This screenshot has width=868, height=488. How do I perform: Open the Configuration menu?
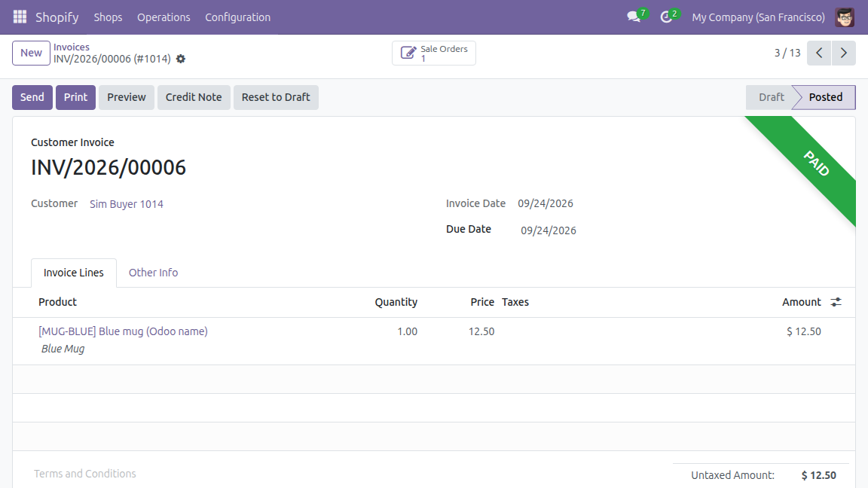pos(238,17)
